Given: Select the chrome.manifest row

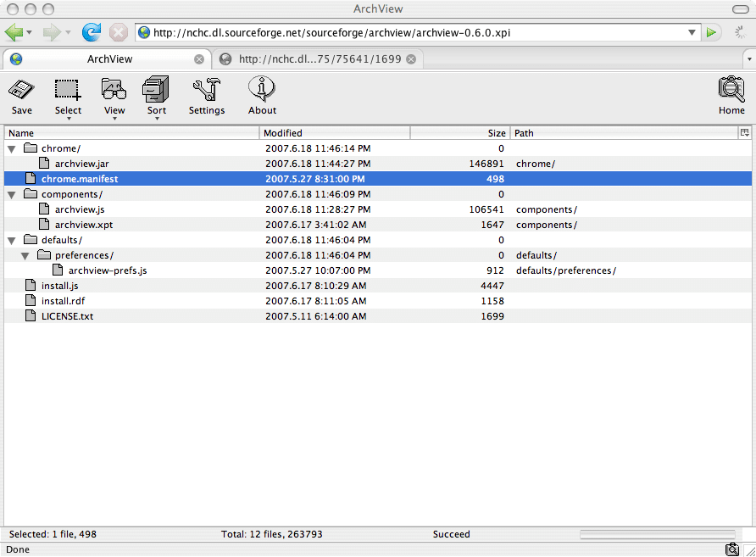Looking at the screenshot, I should (378, 178).
